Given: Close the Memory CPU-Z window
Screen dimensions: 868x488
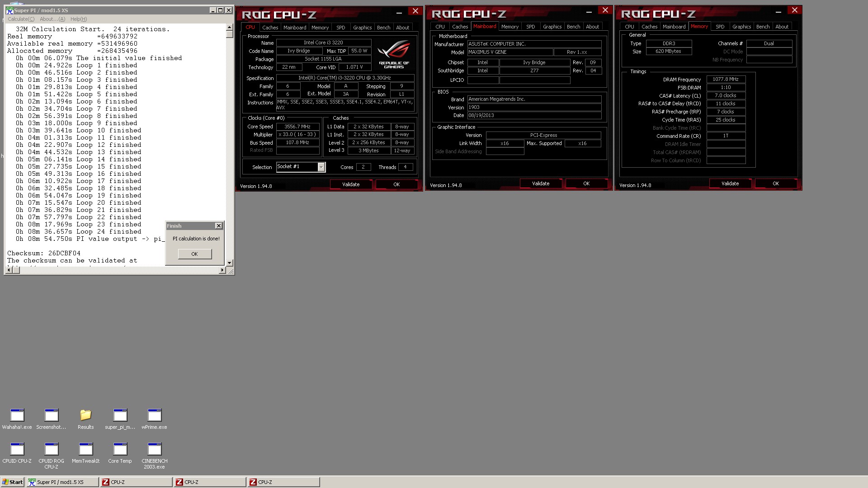Looking at the screenshot, I should [x=794, y=10].
